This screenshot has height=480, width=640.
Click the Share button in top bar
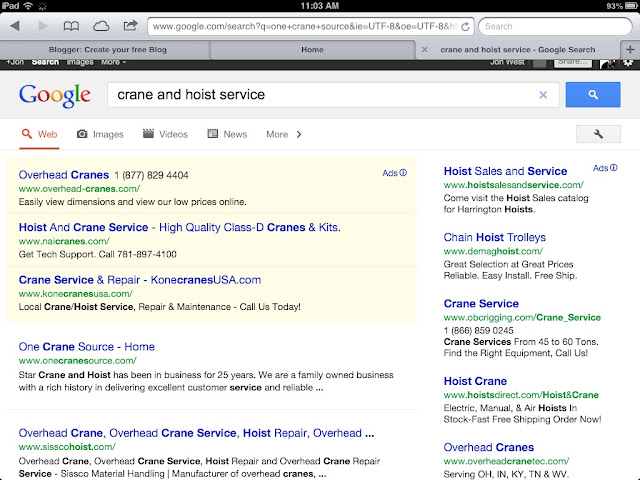pos(573,62)
